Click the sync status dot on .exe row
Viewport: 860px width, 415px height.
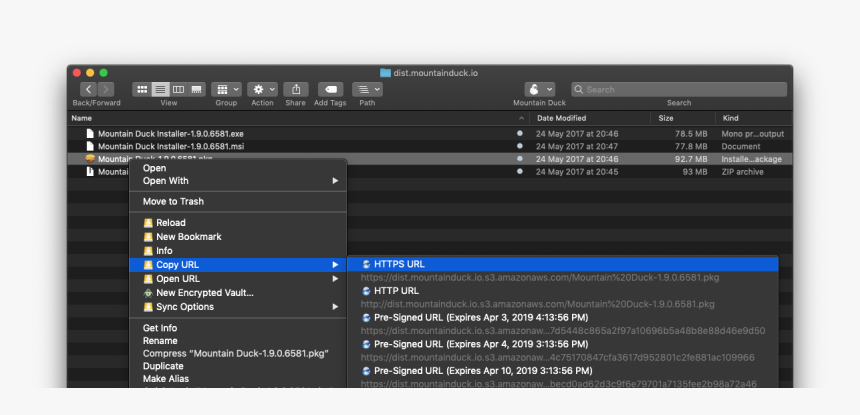coord(520,133)
